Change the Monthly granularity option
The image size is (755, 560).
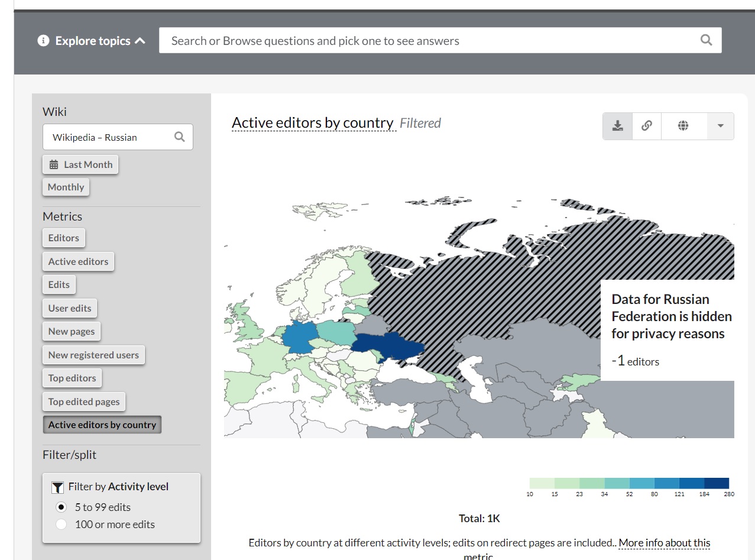point(66,187)
